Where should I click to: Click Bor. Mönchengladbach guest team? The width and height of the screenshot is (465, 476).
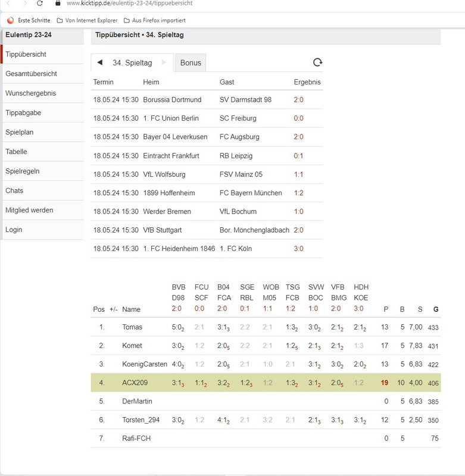click(254, 230)
